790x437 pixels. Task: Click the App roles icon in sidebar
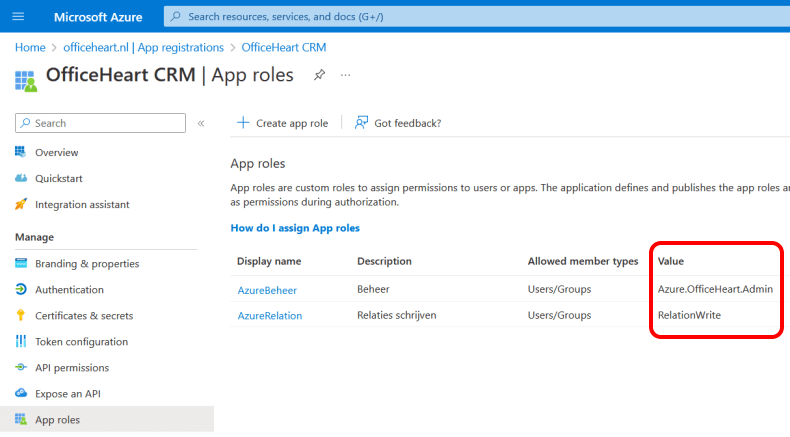click(x=21, y=419)
